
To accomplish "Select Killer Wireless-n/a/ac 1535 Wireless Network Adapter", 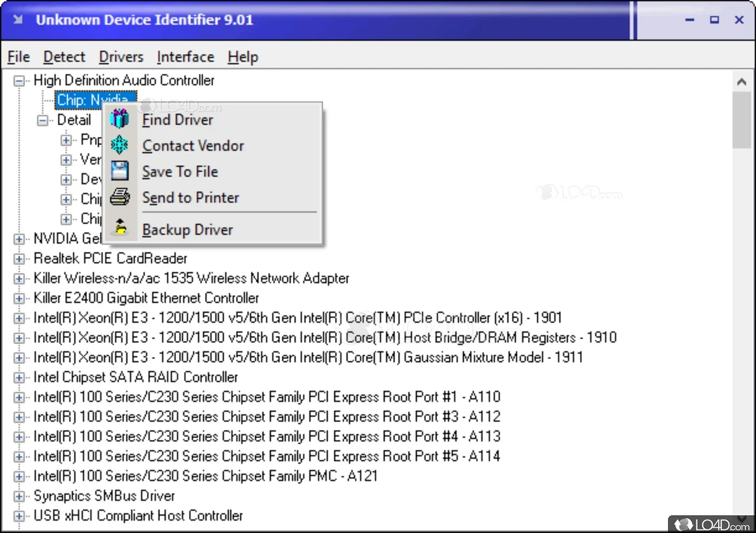I will coord(191,278).
